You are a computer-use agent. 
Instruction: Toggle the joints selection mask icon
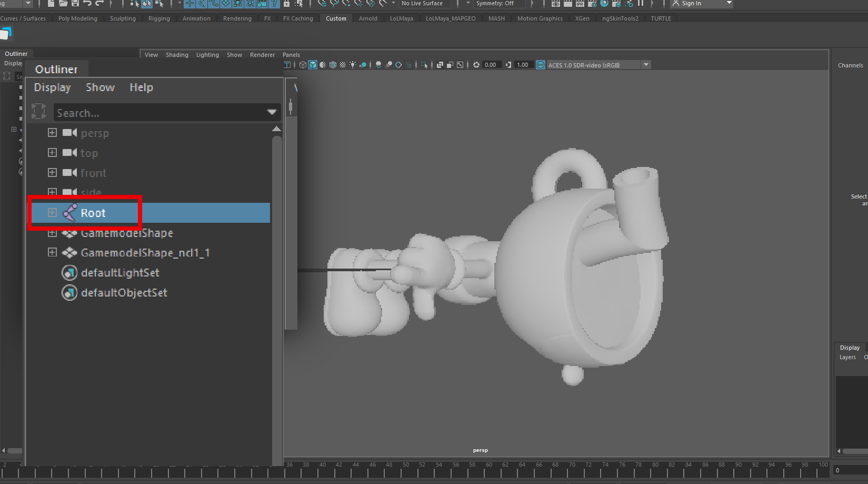[x=202, y=4]
